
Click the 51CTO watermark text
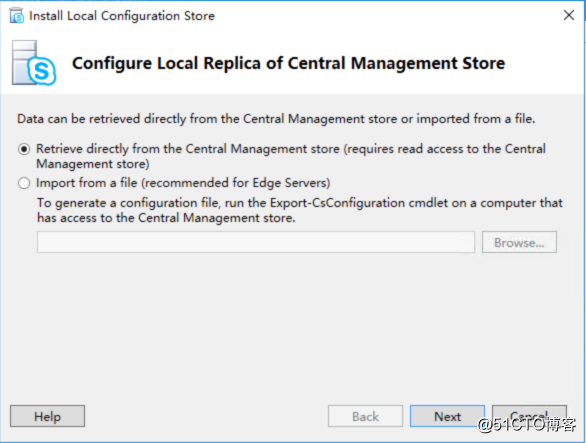527,425
